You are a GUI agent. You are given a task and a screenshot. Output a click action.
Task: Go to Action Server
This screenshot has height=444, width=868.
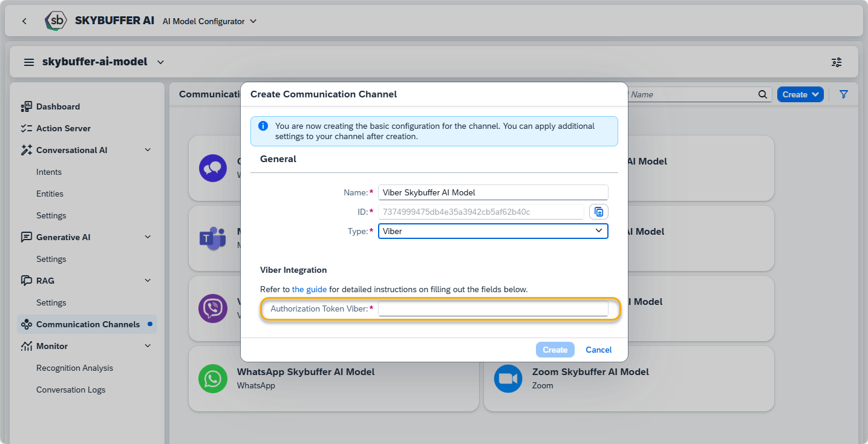click(64, 128)
